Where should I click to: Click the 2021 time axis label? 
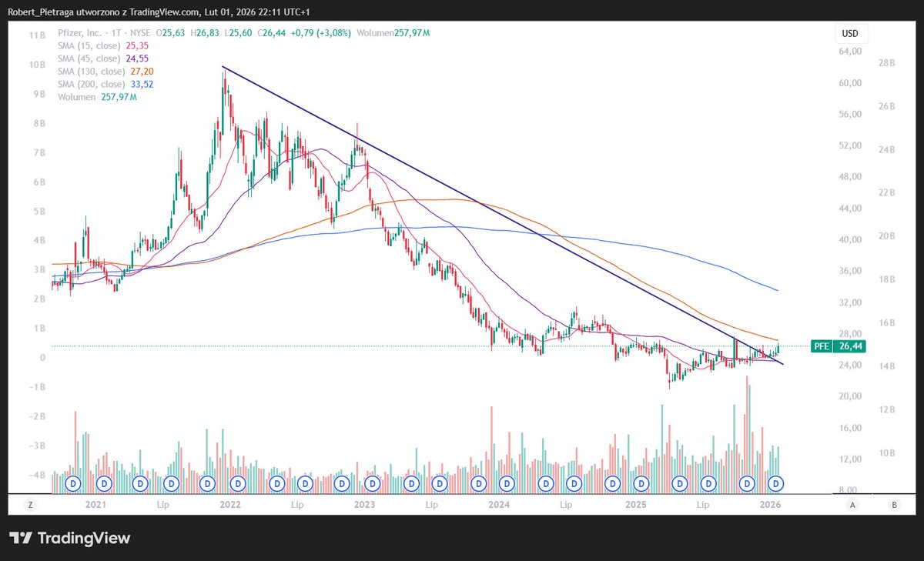(x=95, y=505)
